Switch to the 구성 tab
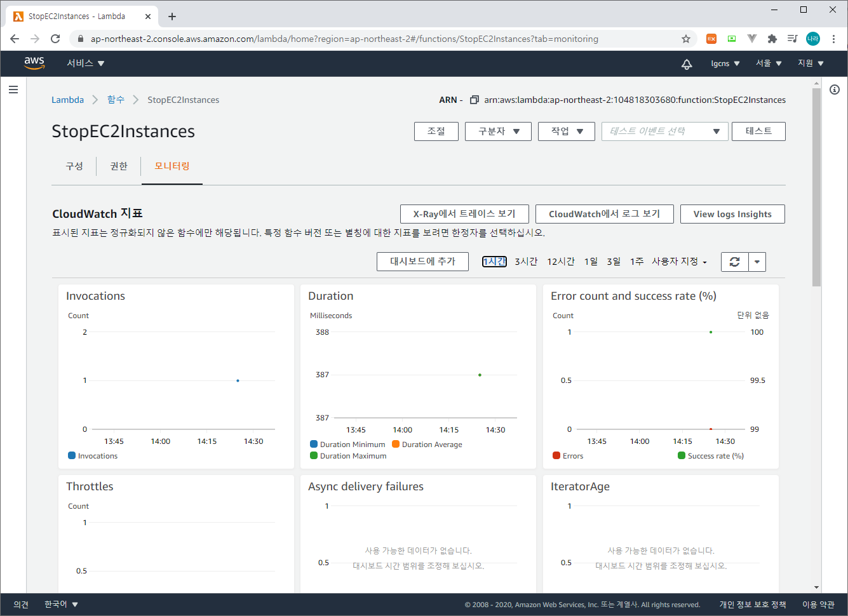The width and height of the screenshot is (848, 616). tap(74, 166)
